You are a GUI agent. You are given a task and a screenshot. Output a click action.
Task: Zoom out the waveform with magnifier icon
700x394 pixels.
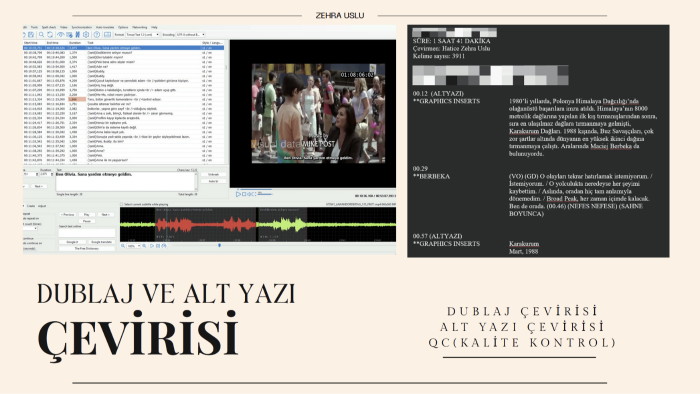pos(123,246)
